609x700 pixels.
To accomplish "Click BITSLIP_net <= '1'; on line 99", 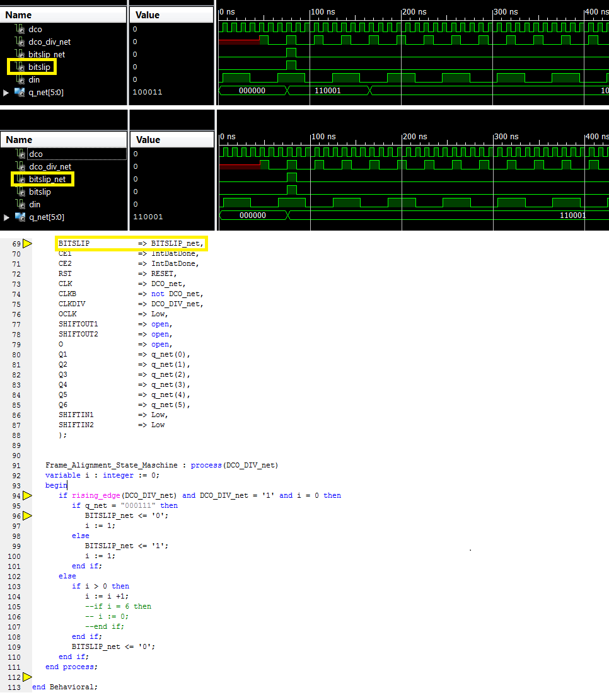I will coord(127,546).
